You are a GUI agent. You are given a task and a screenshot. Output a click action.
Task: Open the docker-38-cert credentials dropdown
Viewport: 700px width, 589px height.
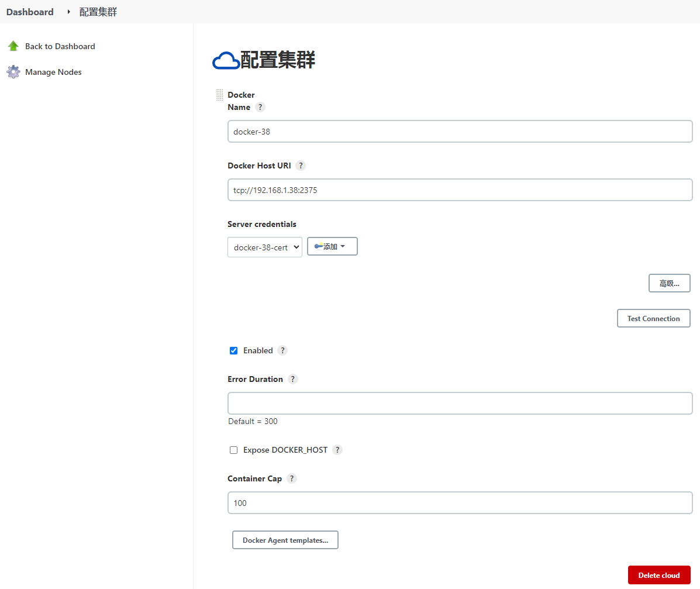coord(265,247)
